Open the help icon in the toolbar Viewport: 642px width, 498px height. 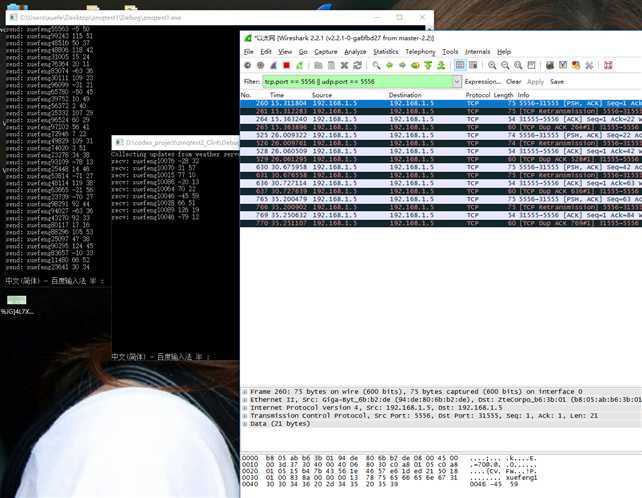[x=608, y=65]
